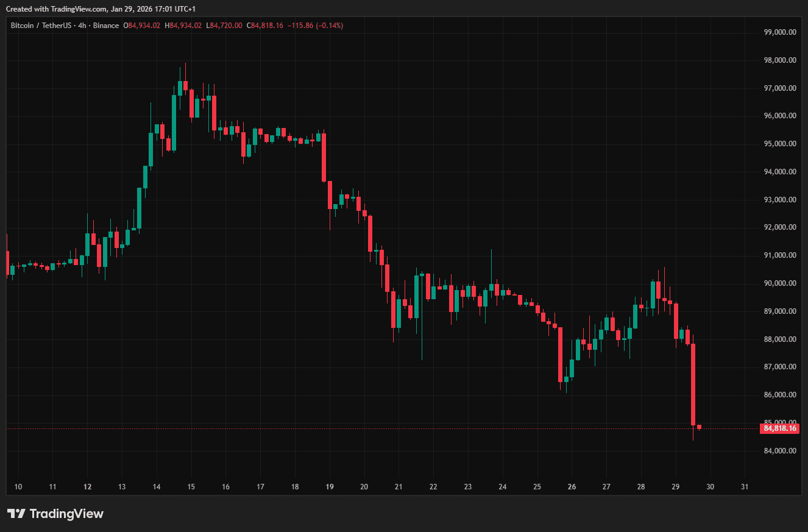This screenshot has height=532, width=808.
Task: Click the TradingView wordmark text at bottom
Action: click(66, 514)
